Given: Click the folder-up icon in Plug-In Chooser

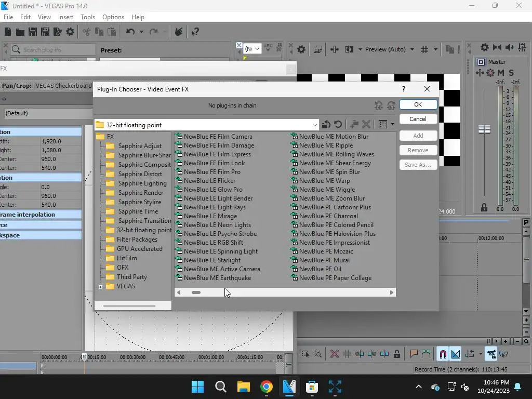Looking at the screenshot, I should point(326,125).
